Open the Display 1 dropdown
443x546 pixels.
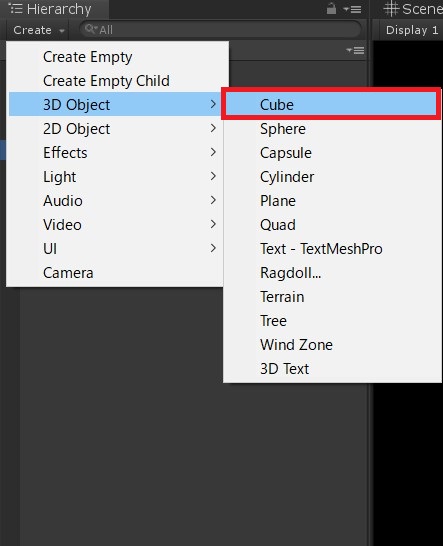(x=412, y=30)
